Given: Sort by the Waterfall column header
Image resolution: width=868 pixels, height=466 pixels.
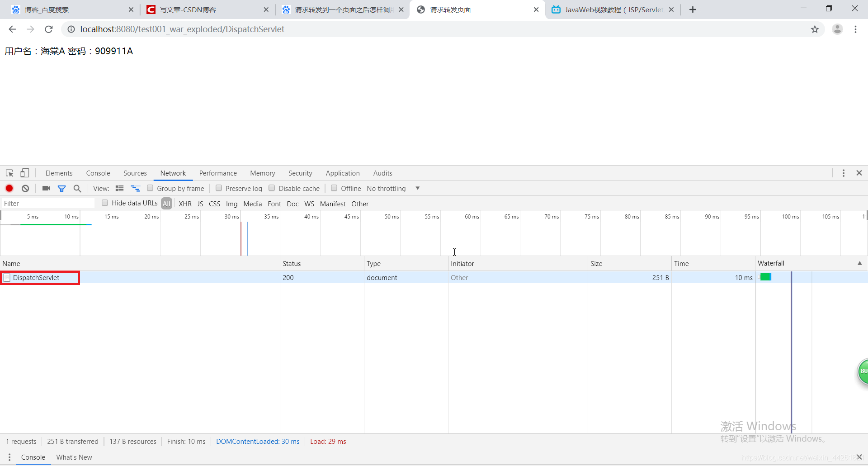Looking at the screenshot, I should pyautogui.click(x=811, y=263).
